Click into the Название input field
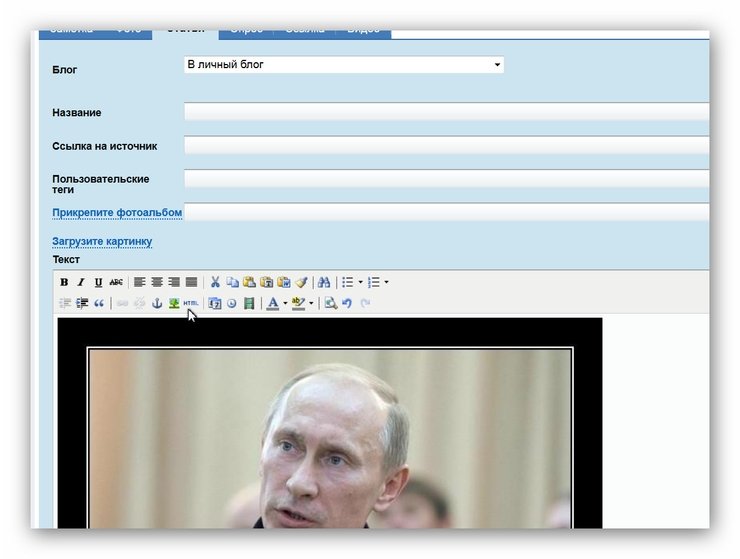Screen dimensions: 740x559 coord(445,112)
